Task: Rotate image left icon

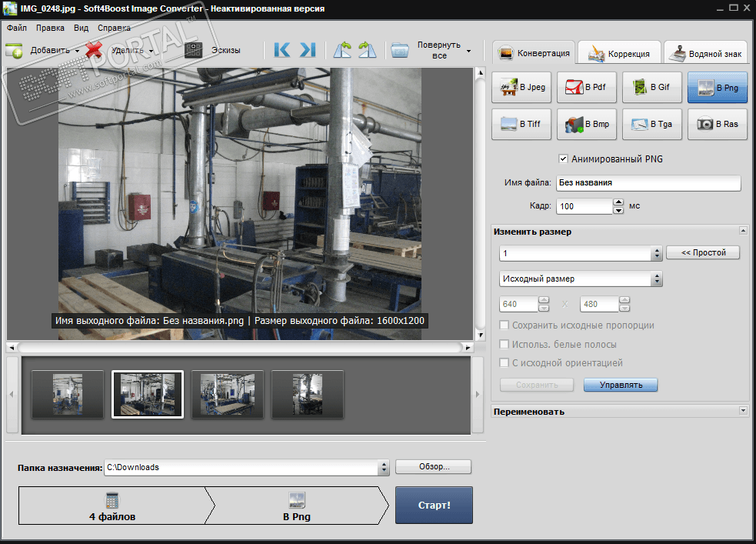Action: (342, 50)
